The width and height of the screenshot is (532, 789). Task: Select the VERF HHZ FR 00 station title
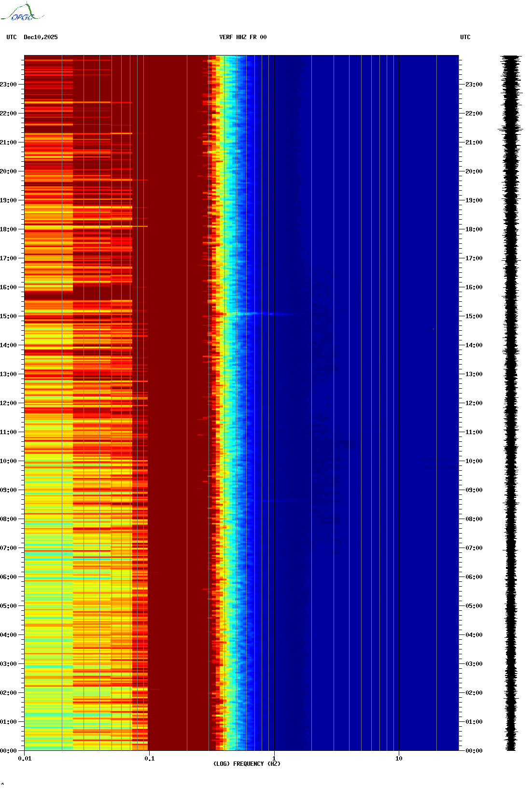coord(243,37)
